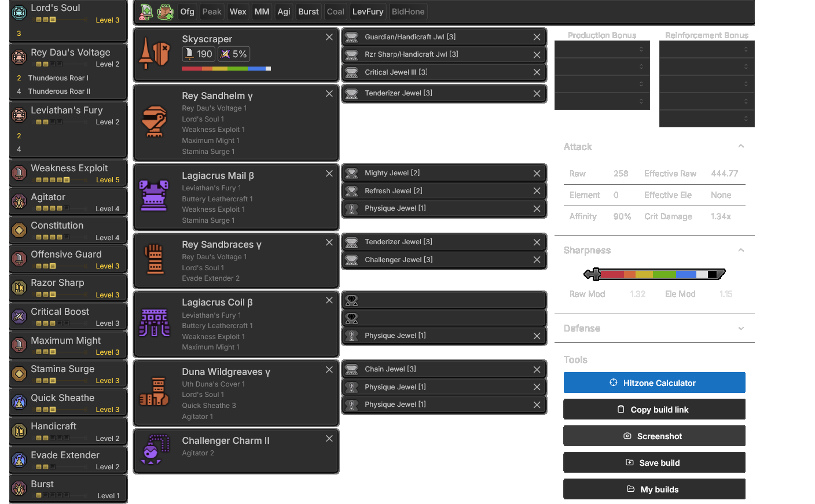Open the second empty Lagiacrus Coil decoration slot
This screenshot has width=815, height=504.
[444, 318]
